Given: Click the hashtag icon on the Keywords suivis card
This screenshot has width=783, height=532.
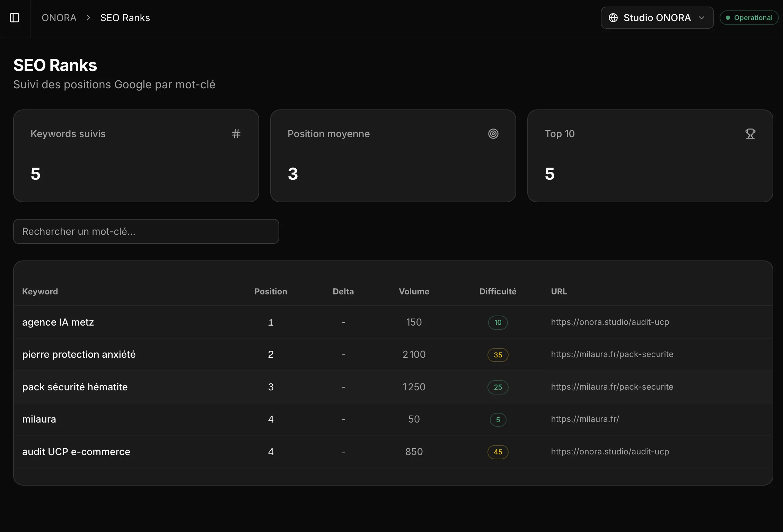Looking at the screenshot, I should (x=236, y=134).
